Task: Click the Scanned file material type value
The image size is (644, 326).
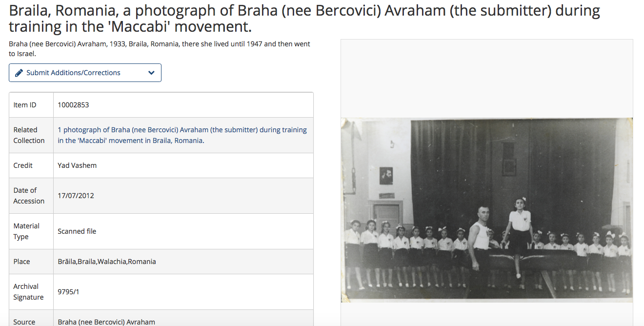Action: (x=77, y=231)
